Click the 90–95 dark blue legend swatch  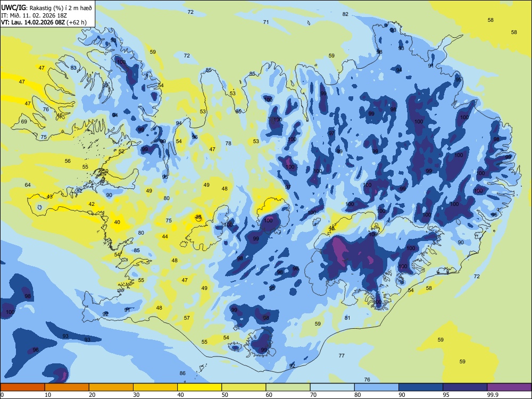point(421,387)
